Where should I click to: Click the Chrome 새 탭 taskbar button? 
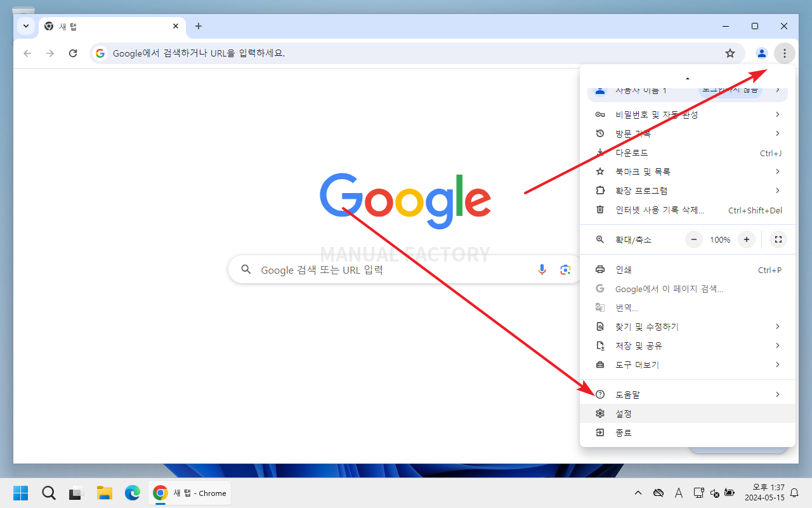tap(190, 493)
